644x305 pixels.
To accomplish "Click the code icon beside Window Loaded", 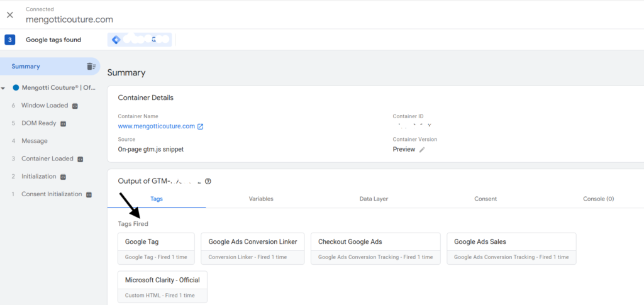I will [x=75, y=106].
